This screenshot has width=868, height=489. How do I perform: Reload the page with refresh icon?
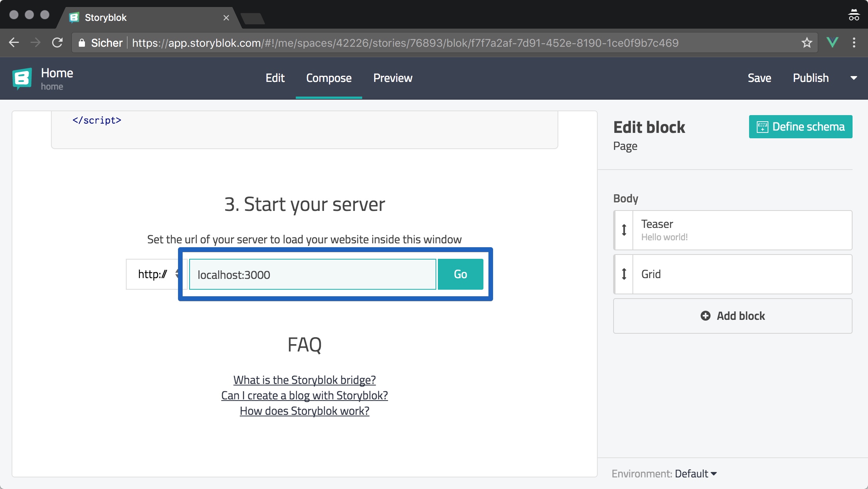(57, 42)
